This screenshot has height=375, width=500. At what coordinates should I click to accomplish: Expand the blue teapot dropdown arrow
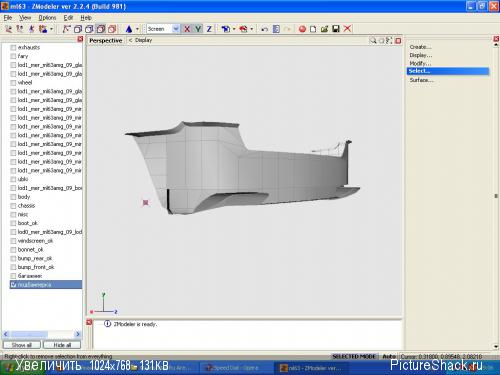tap(234, 29)
